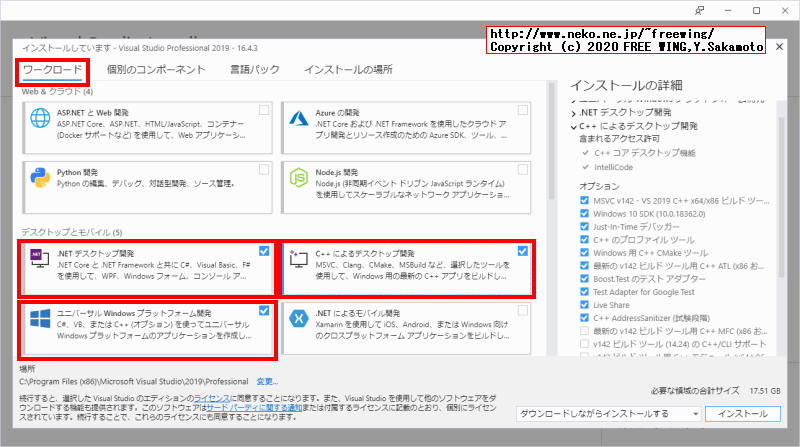
Task: Click the デスクトップとモバイル (5) heading
Action: (72, 233)
